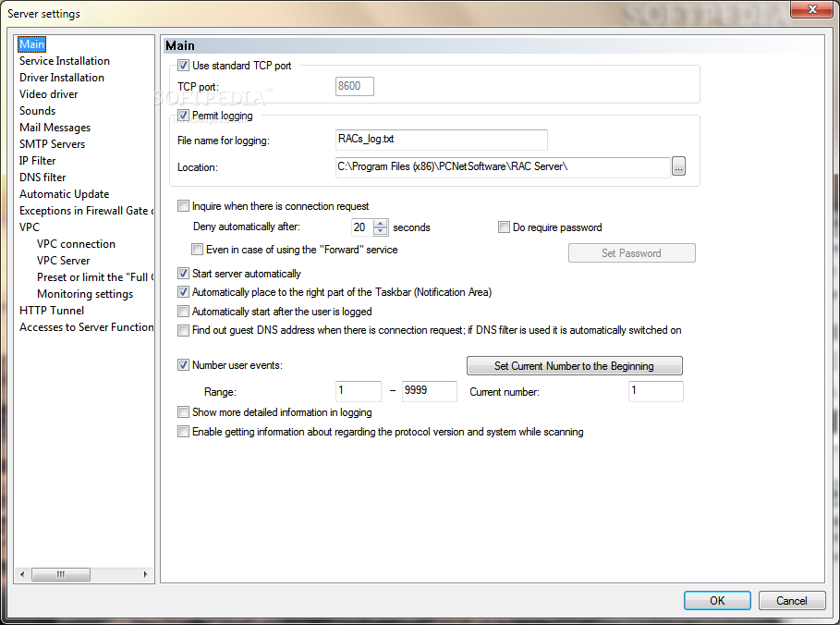This screenshot has width=840, height=625.
Task: Toggle Permit logging checkbox
Action: tap(183, 116)
